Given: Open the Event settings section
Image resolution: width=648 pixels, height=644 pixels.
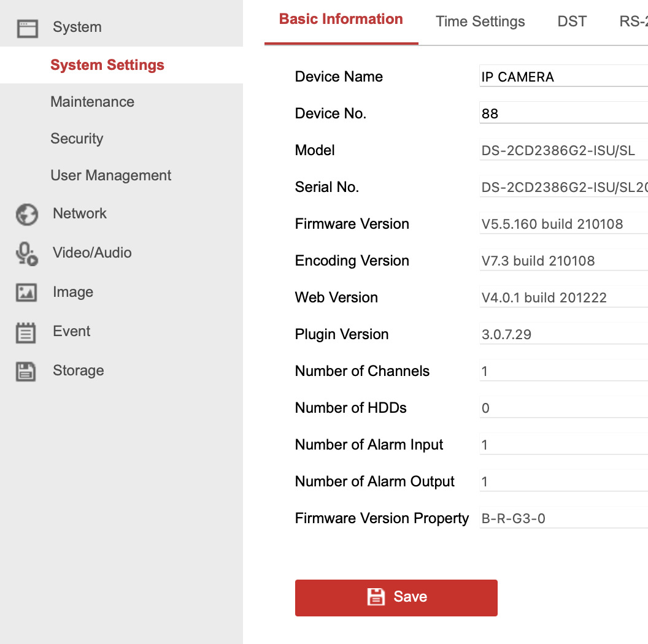Looking at the screenshot, I should 71,331.
